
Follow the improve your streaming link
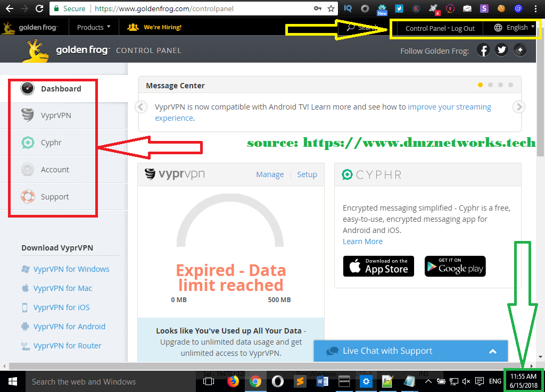coord(449,107)
